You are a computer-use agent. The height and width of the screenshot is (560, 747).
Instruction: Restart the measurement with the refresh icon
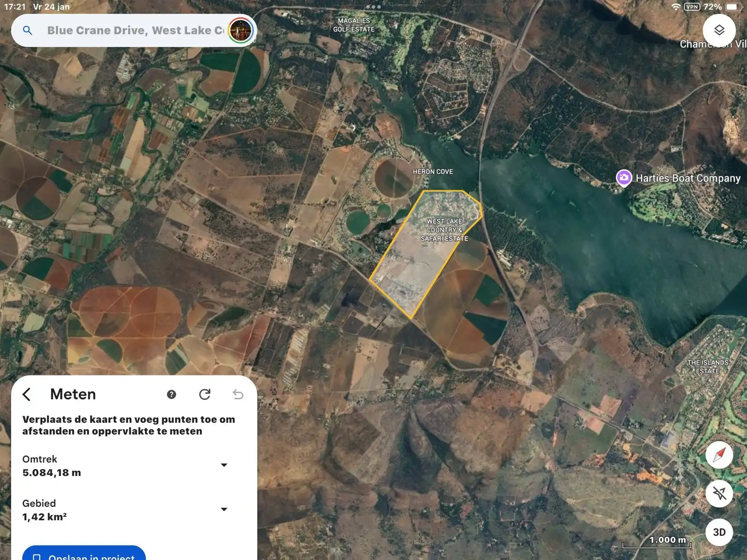tap(204, 394)
